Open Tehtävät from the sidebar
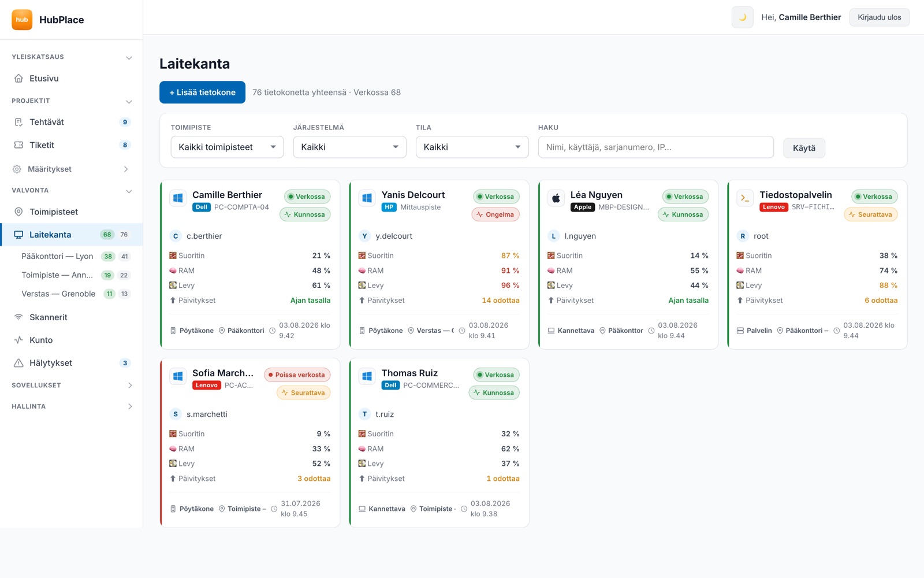924x578 pixels. 71,122
